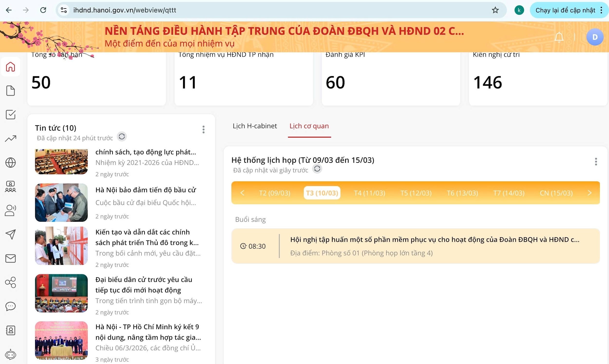
Task: Click thumbnail of Kiến tạo và dẫn dắt article
Action: (61, 246)
